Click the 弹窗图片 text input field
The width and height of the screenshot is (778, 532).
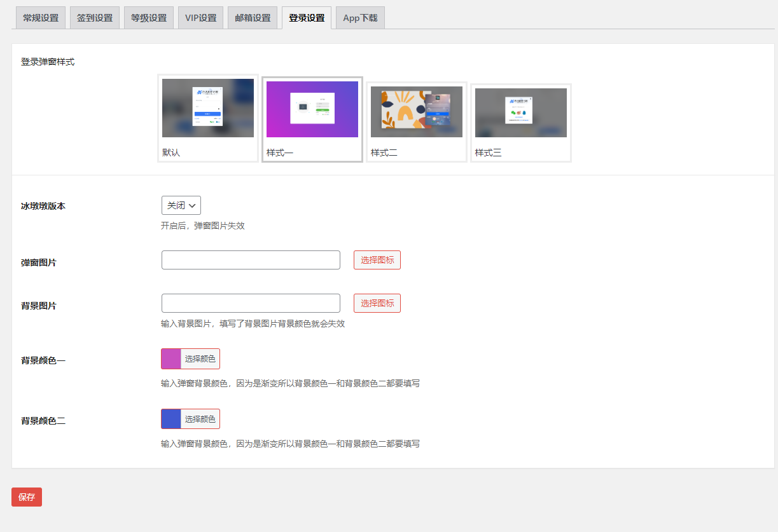251,260
